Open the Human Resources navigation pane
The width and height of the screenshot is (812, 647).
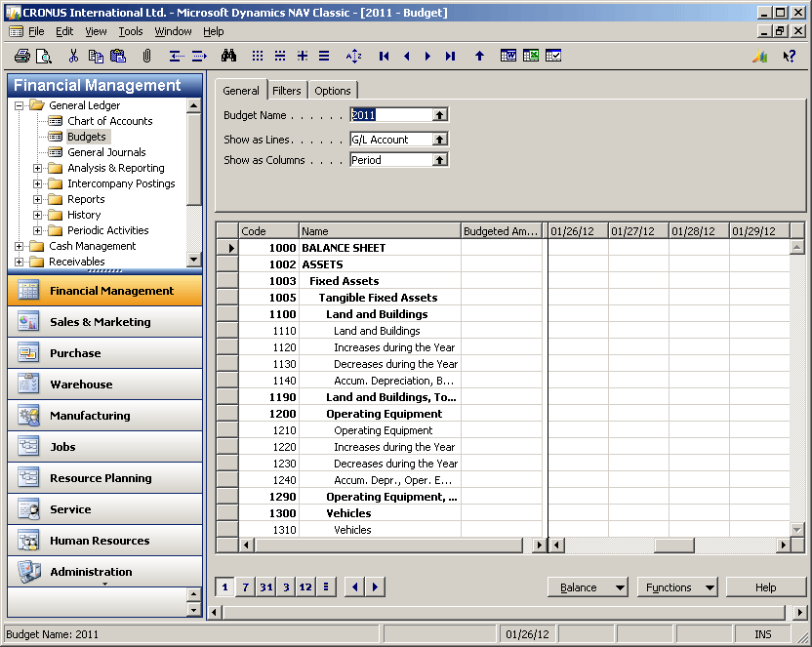point(104,541)
